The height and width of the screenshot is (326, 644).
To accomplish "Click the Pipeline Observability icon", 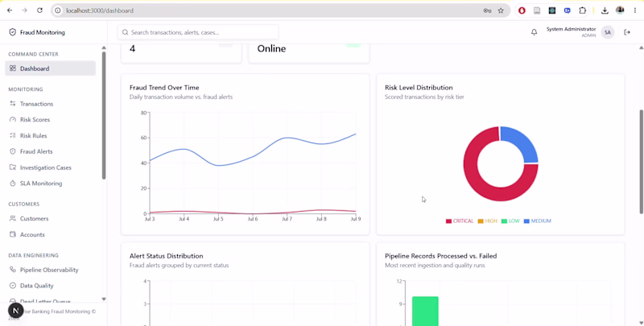I will tap(13, 270).
